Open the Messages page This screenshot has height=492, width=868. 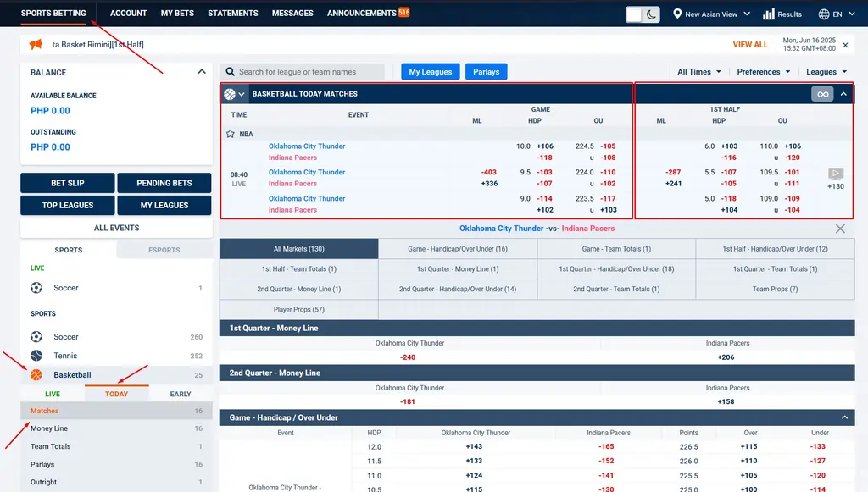click(x=292, y=14)
